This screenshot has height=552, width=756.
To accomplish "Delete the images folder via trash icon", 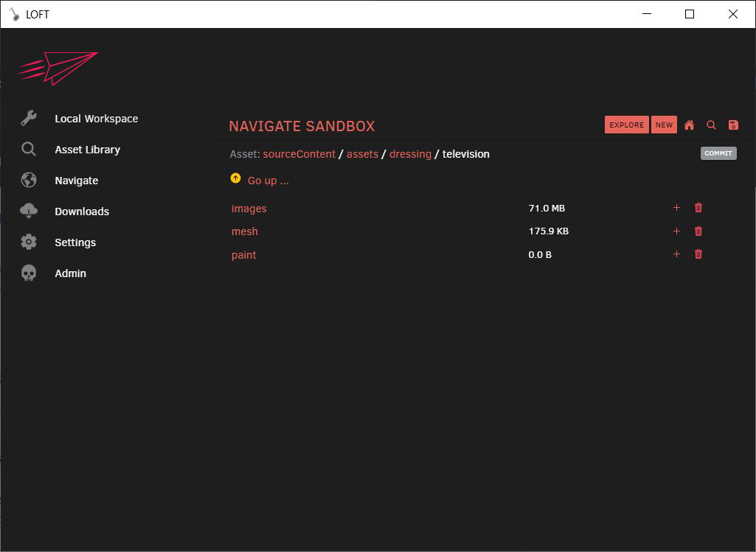I will click(698, 208).
